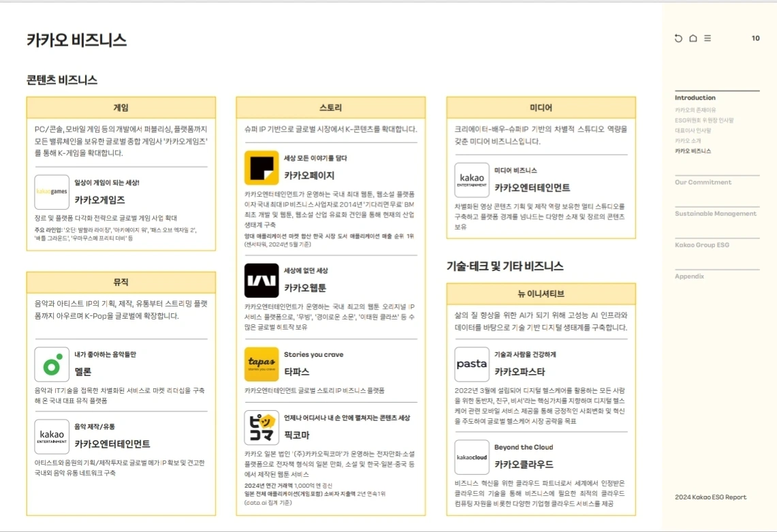Click the Melon green circle logo
The image size is (777, 532).
[52, 364]
